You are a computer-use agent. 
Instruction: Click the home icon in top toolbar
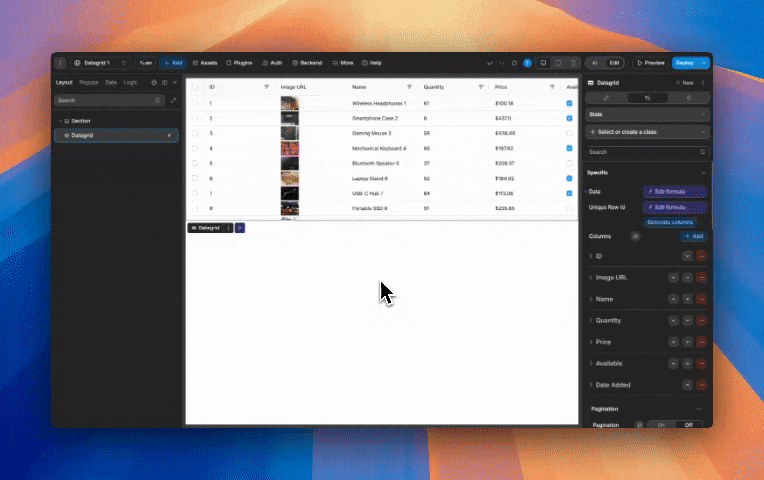tap(515, 63)
